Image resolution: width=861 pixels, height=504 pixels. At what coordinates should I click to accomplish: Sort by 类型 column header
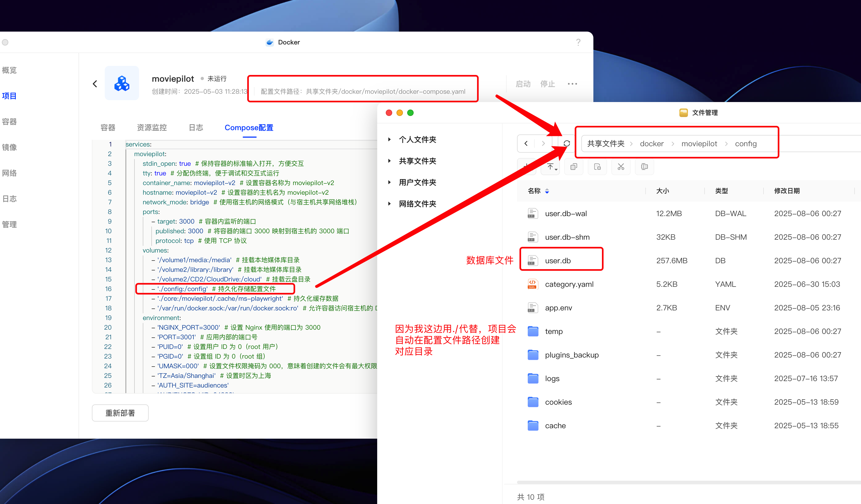pos(722,191)
